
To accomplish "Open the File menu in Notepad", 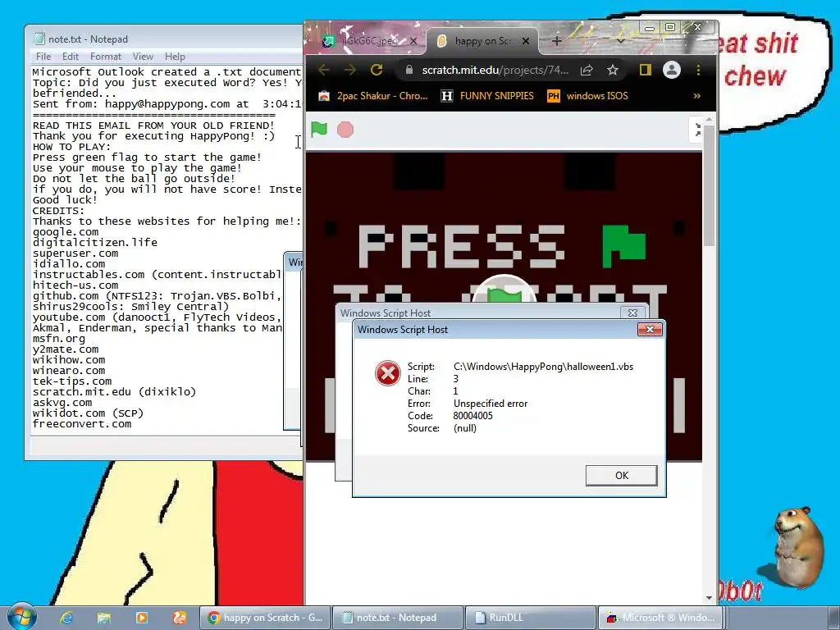I will pos(43,57).
